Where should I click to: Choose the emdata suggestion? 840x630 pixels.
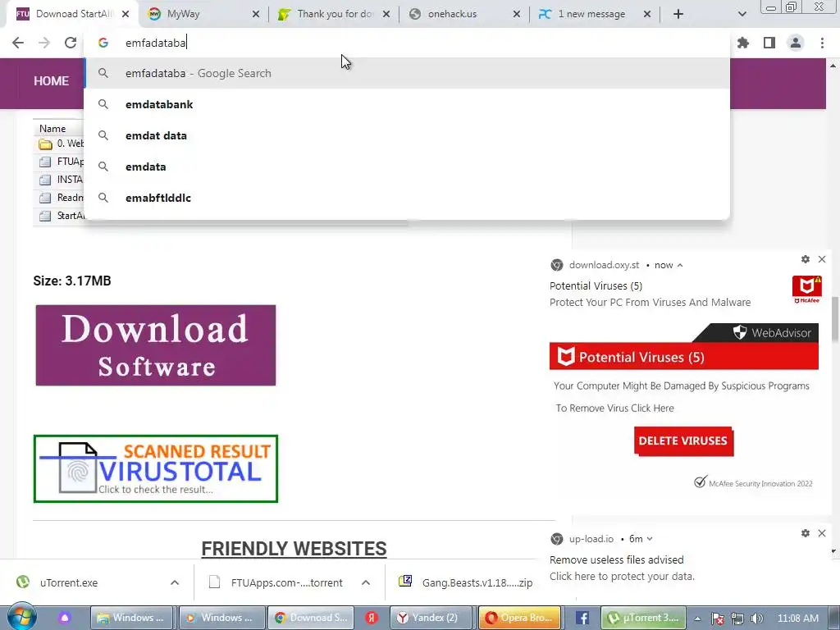coord(407,167)
